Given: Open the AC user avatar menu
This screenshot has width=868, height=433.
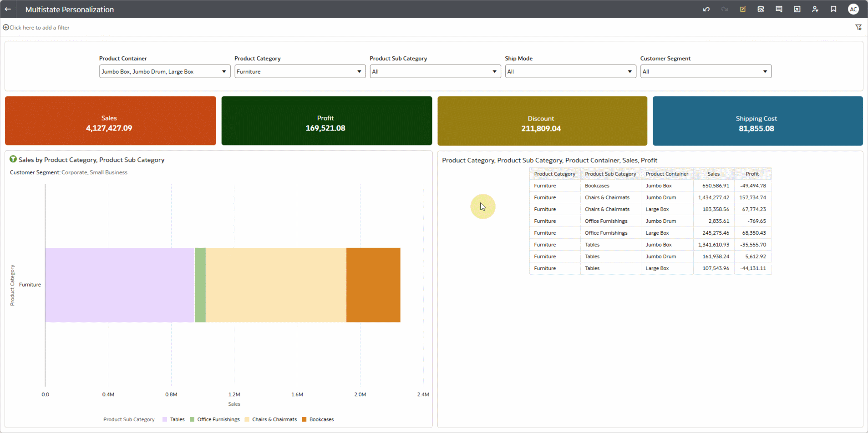Looking at the screenshot, I should pos(853,9).
